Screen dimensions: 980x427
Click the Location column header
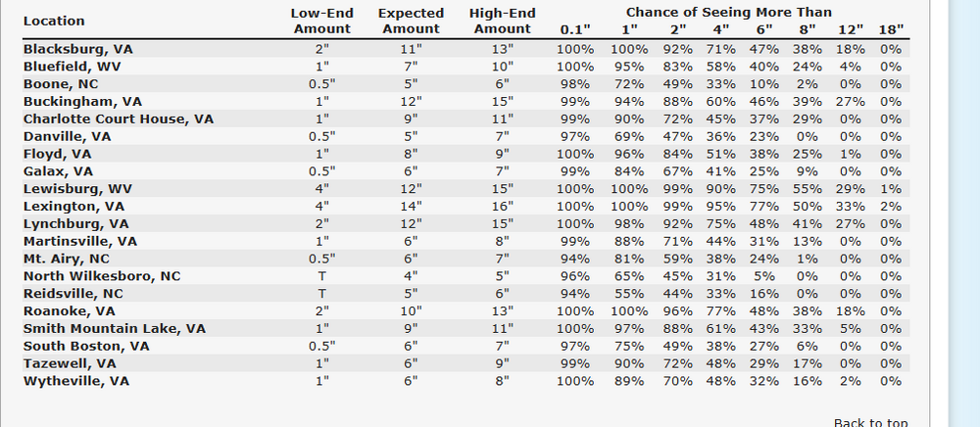point(54,21)
